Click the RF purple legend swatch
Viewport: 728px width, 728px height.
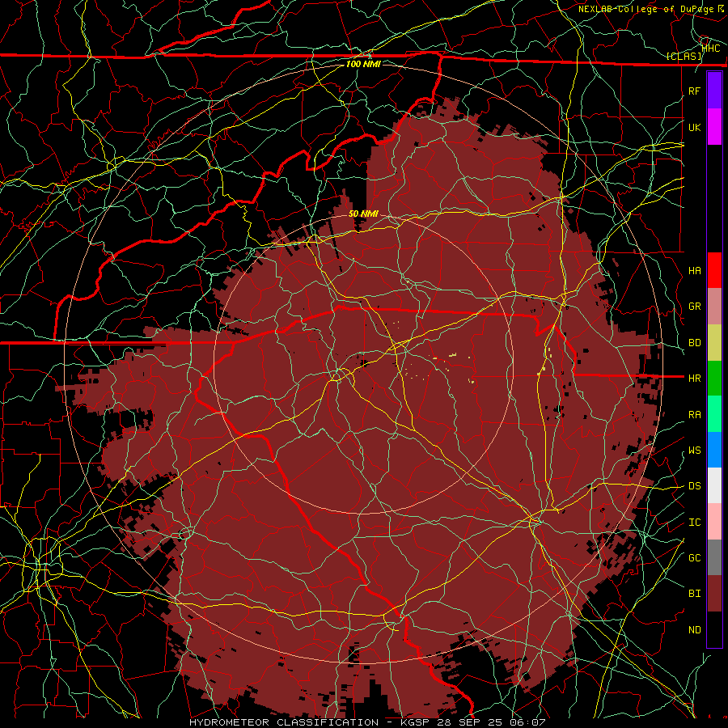coord(714,91)
